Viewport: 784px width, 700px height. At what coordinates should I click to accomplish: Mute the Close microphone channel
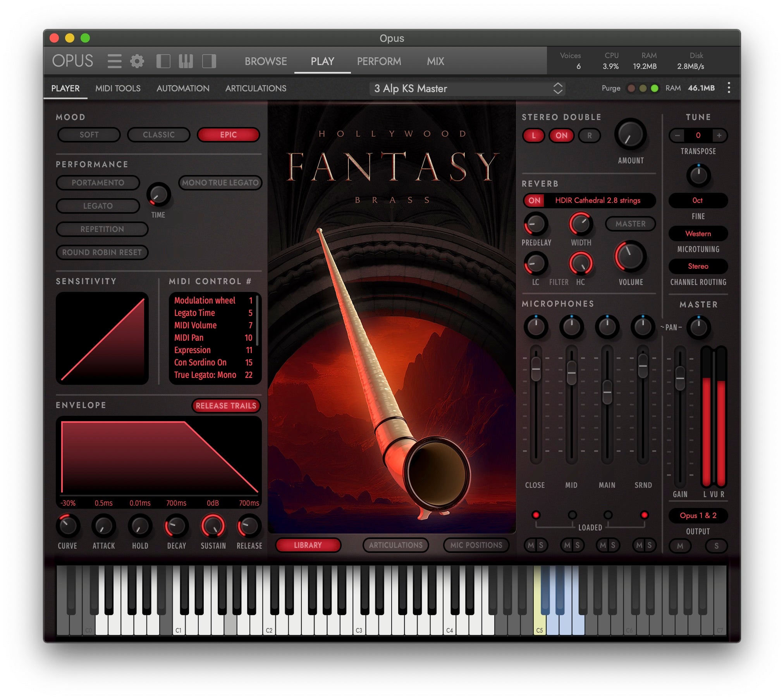click(x=531, y=546)
